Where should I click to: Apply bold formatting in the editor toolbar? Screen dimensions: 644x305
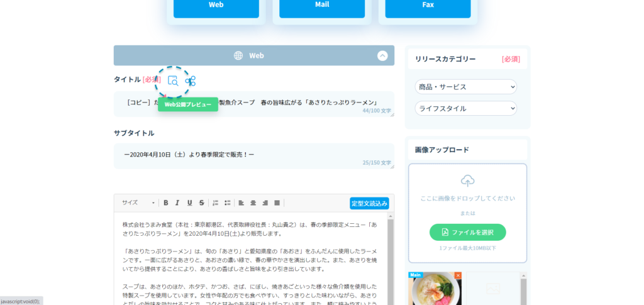[166, 202]
